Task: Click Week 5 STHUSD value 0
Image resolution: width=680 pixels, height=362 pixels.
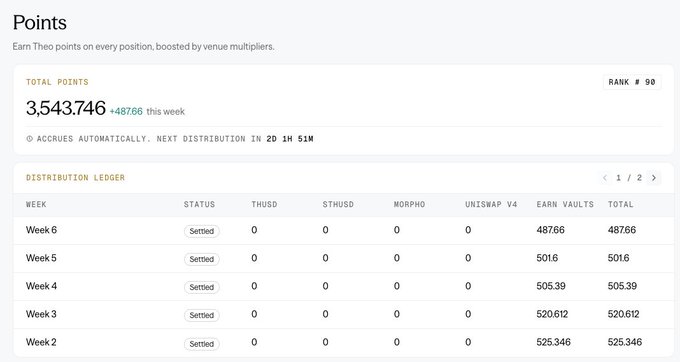Action: pyautogui.click(x=325, y=258)
